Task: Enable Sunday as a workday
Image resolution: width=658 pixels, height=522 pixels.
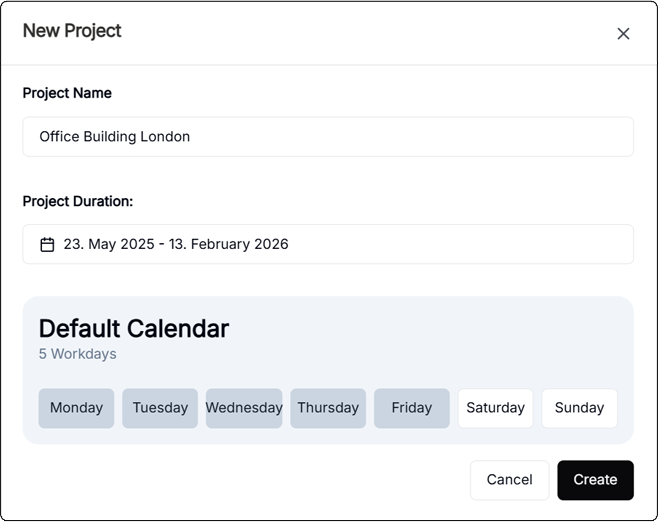Action: coord(580,408)
